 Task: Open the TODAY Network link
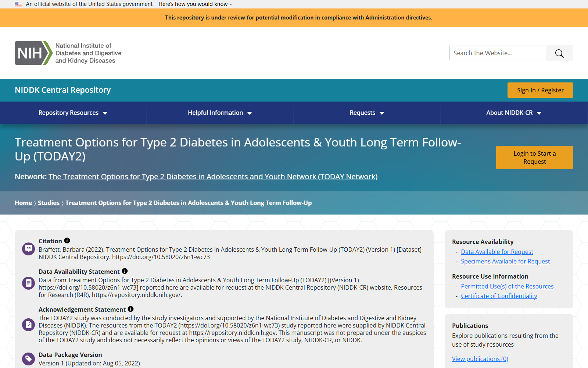(213, 177)
